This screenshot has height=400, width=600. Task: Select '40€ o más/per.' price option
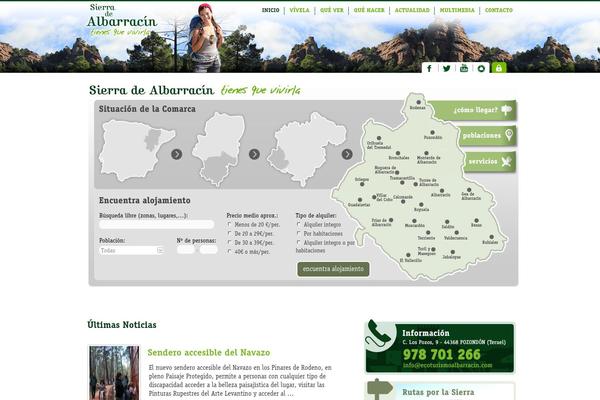click(x=230, y=251)
